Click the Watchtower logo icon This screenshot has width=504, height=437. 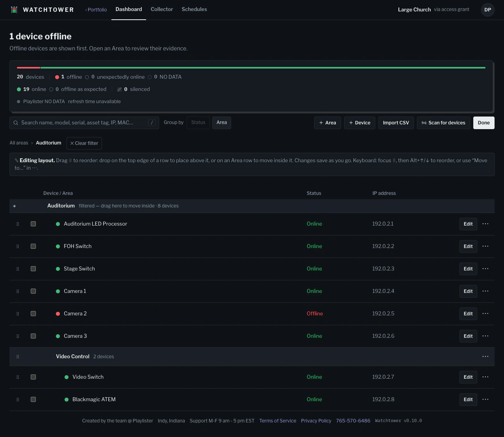tap(14, 9)
